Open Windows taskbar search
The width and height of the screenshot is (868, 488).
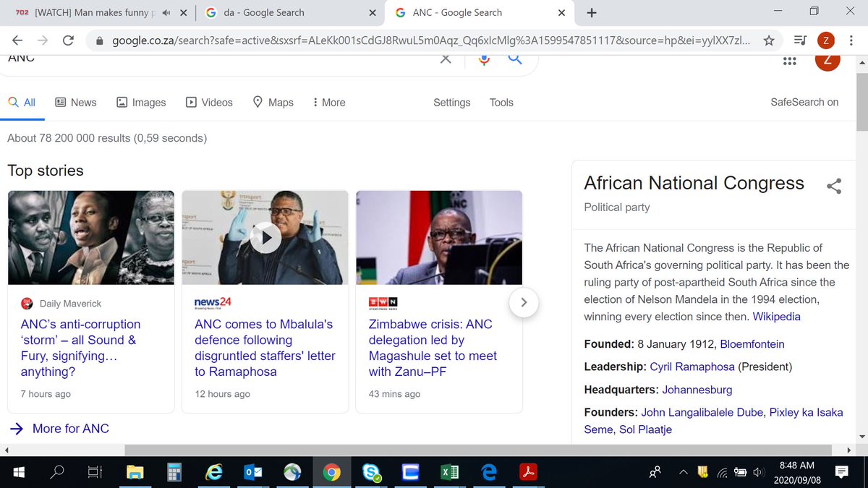57,472
